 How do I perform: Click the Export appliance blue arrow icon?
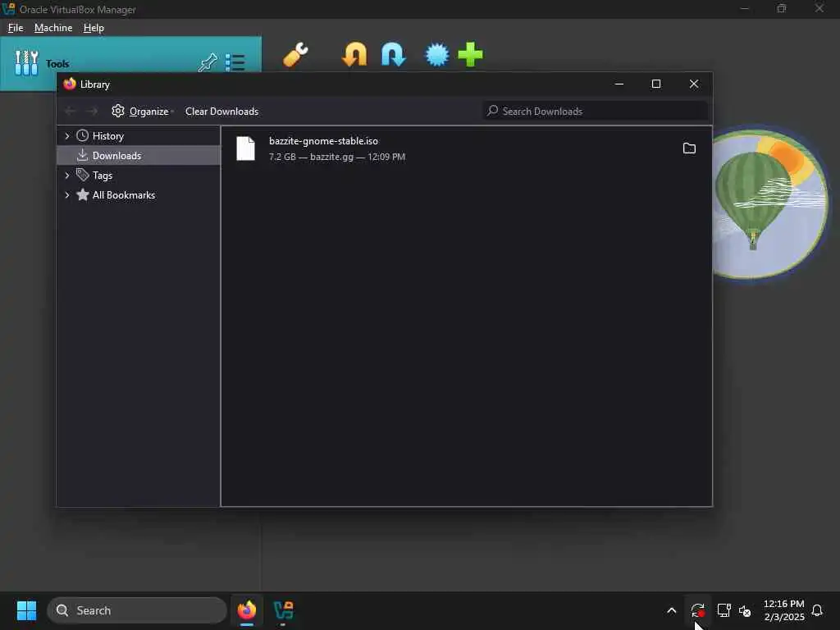[x=393, y=54]
